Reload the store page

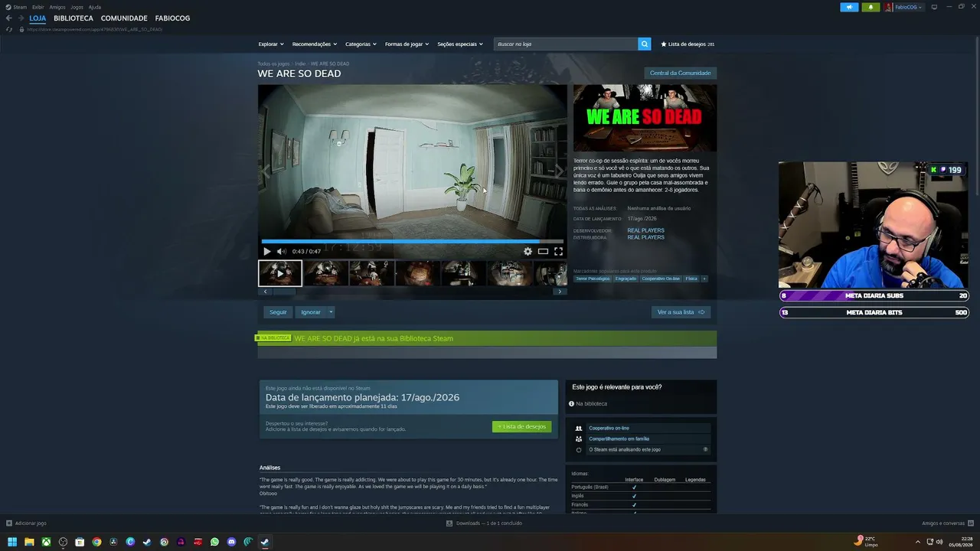(9, 29)
